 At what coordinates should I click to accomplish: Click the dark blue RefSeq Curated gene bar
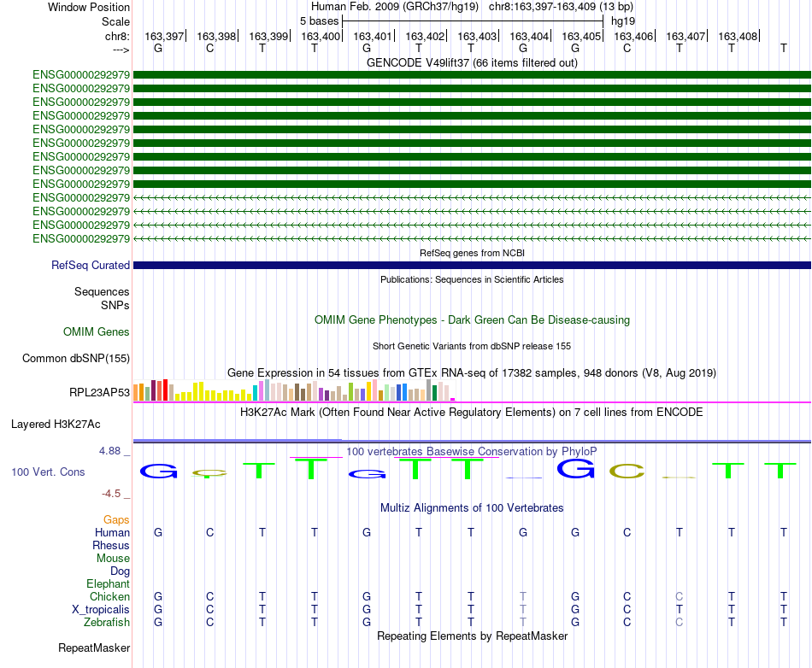click(x=472, y=265)
